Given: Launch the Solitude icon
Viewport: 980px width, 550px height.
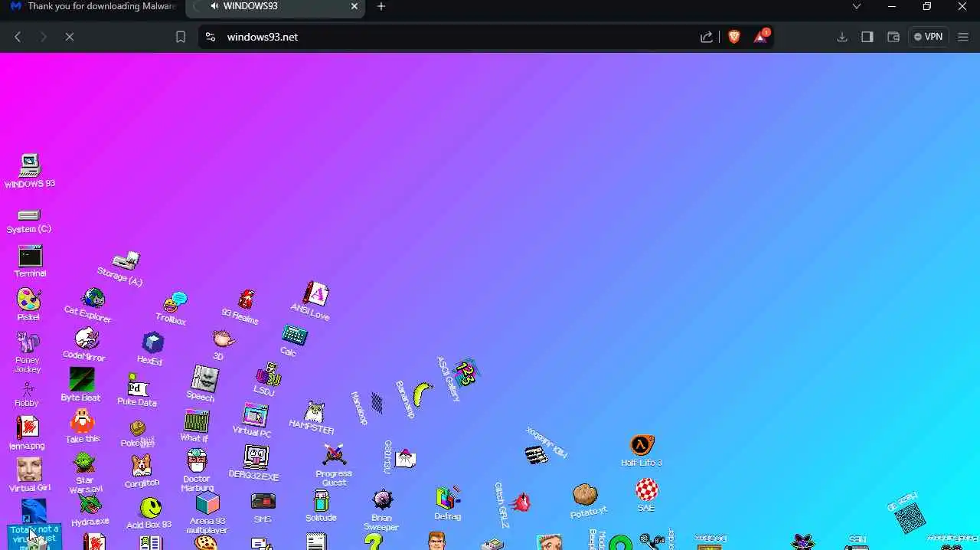Looking at the screenshot, I should (x=322, y=500).
